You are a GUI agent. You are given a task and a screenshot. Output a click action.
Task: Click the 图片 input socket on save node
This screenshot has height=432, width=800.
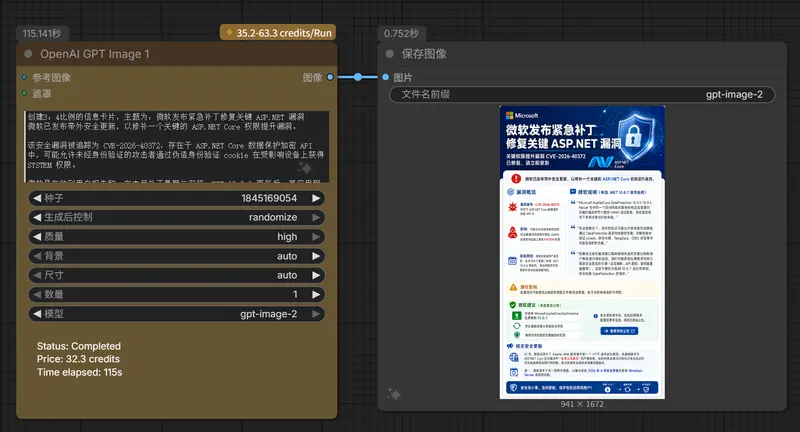coord(385,77)
